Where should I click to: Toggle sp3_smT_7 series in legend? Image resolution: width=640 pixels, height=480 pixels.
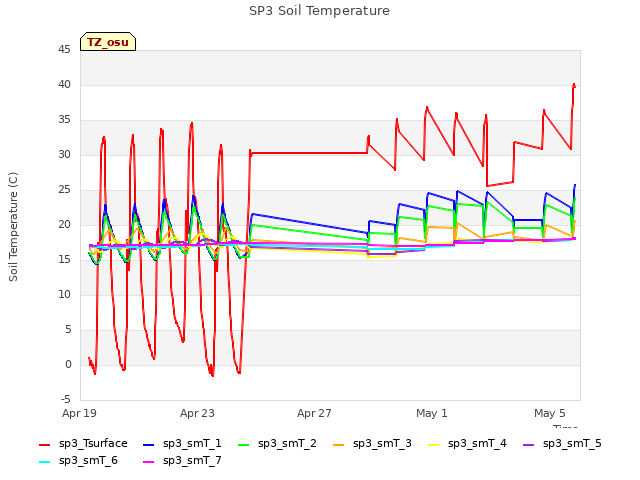click(182, 460)
